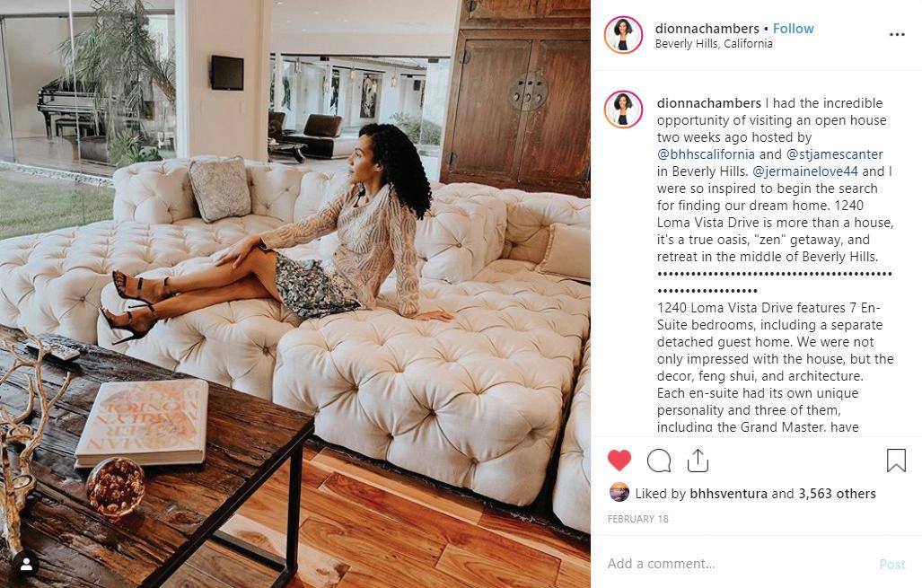This screenshot has height=588, width=922.
Task: Click dionnachambers username in caption
Action: (x=708, y=103)
